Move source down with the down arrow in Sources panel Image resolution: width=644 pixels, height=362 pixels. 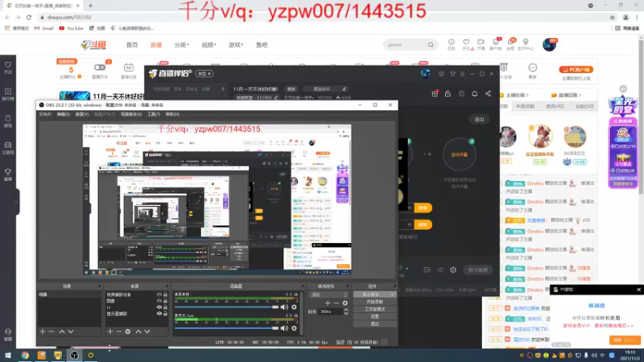[x=147, y=331]
